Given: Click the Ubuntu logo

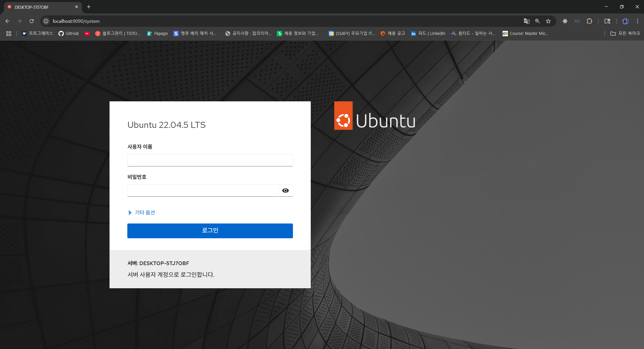Looking at the screenshot, I should [375, 116].
